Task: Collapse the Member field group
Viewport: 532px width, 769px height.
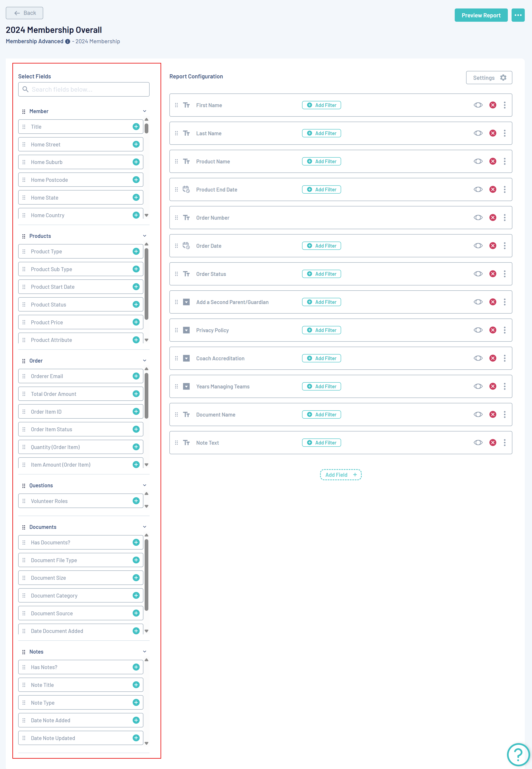Action: click(x=145, y=111)
